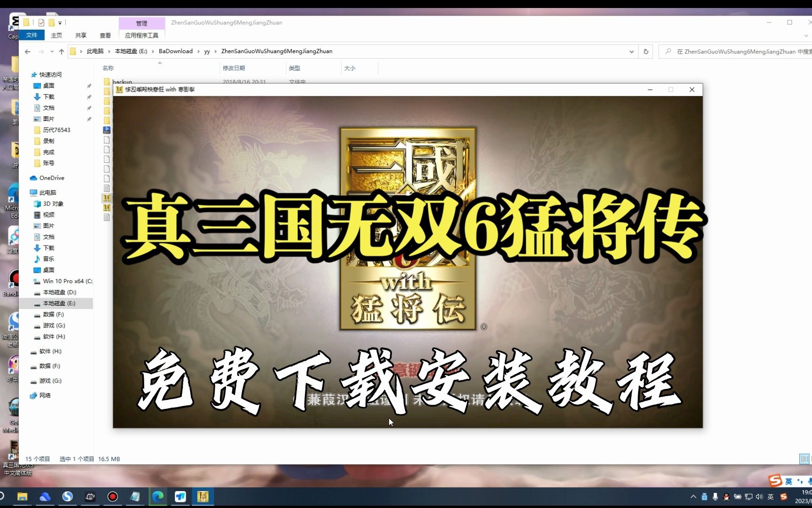Click the volume speaker tray icon
The image size is (812, 508).
(x=759, y=497)
